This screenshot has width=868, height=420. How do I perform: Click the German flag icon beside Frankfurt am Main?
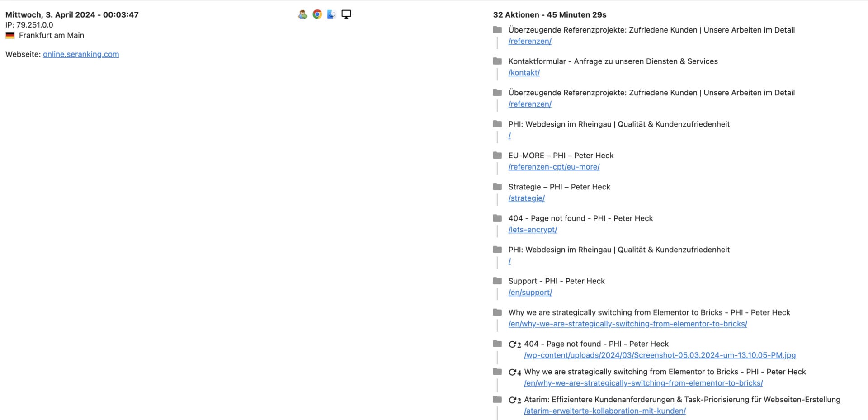click(9, 35)
